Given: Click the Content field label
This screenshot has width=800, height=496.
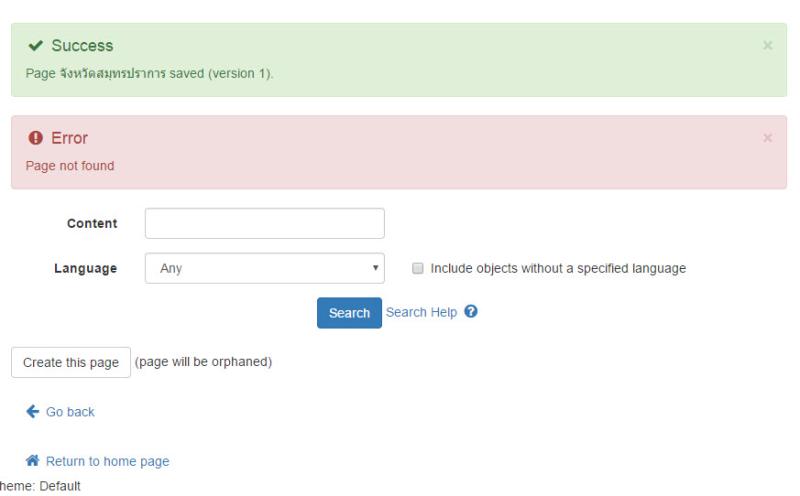Looking at the screenshot, I should point(92,223).
